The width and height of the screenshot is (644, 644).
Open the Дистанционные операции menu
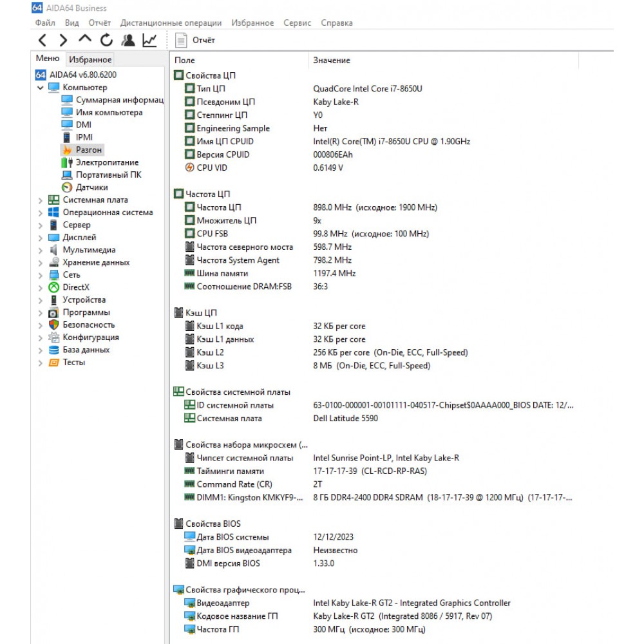(171, 23)
